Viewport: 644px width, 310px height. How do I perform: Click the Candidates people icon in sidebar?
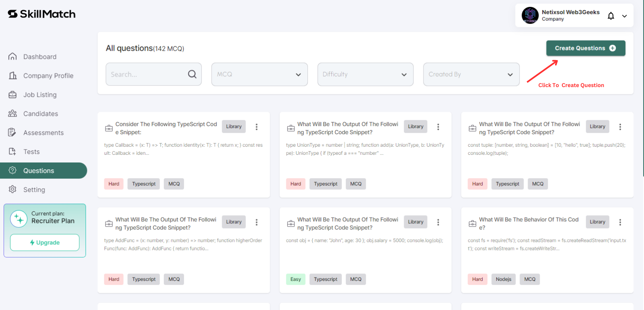click(x=12, y=113)
